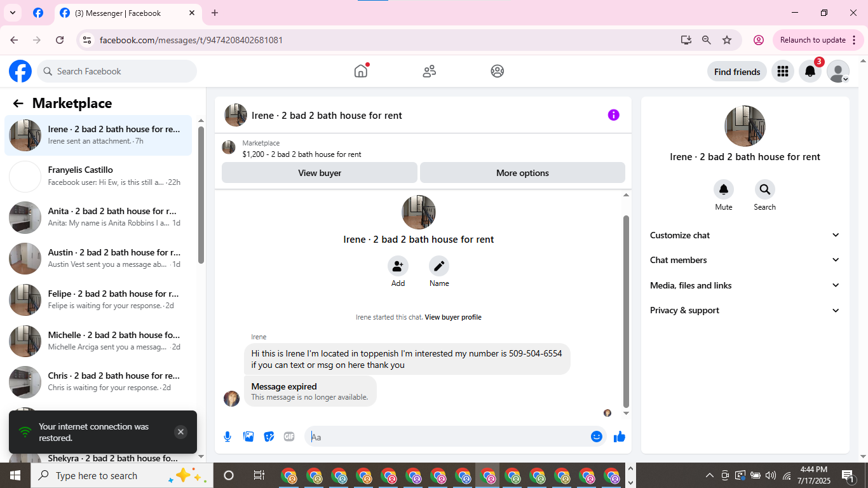868x488 pixels.
Task: Click Relaunch to update button
Action: (x=817, y=40)
